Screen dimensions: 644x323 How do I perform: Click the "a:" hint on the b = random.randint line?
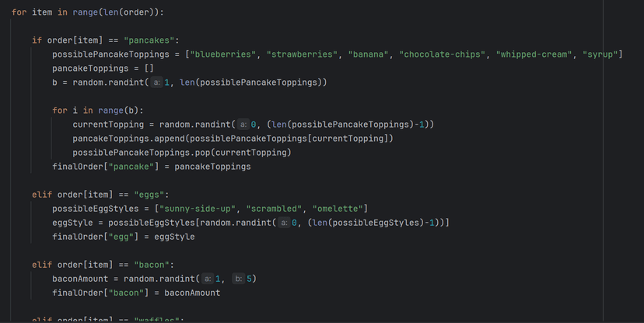tap(156, 83)
